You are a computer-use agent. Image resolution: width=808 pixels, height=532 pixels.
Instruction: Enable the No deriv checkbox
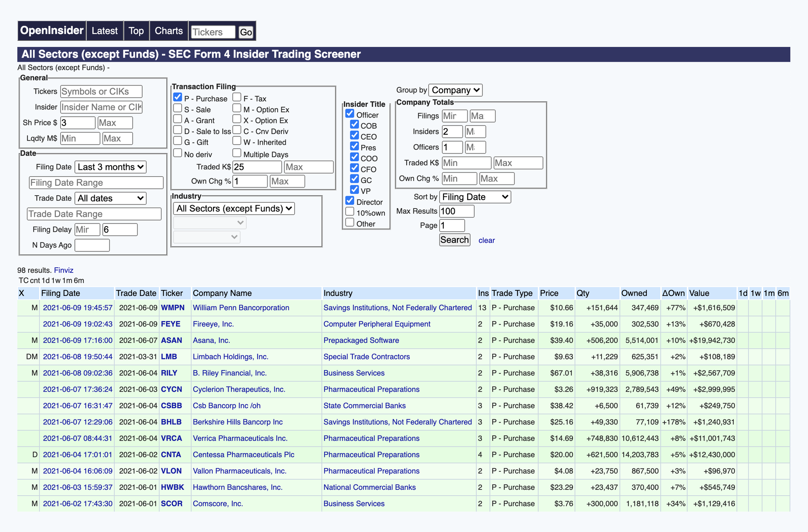click(178, 153)
